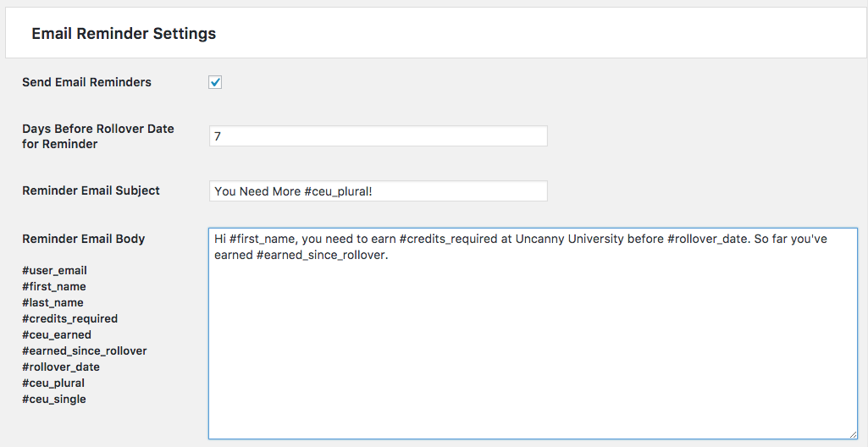
Task: Select the #user_email token in list
Action: pyautogui.click(x=54, y=271)
